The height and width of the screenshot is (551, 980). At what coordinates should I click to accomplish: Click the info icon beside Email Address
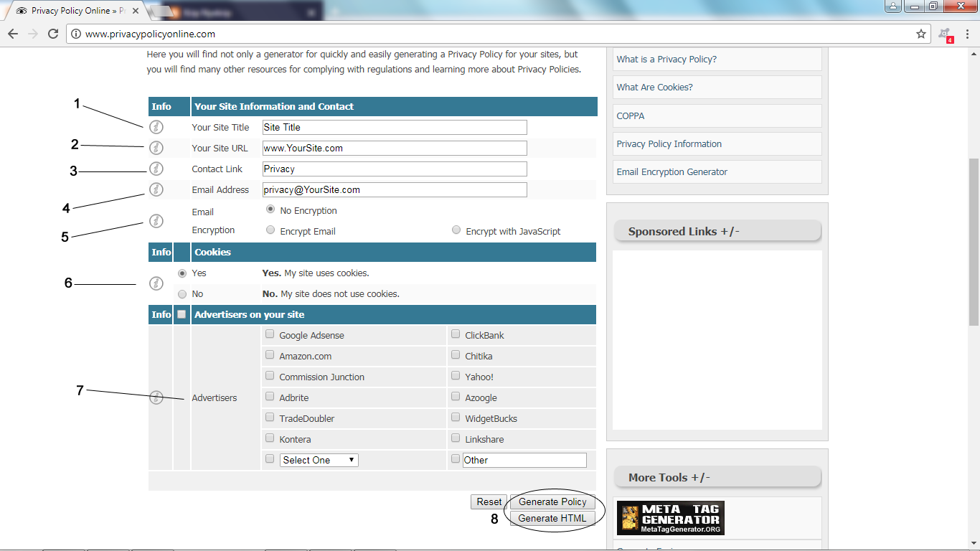tap(156, 189)
